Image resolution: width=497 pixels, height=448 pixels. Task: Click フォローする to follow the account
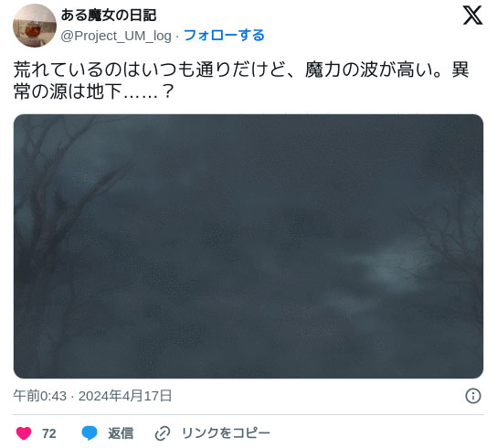224,36
